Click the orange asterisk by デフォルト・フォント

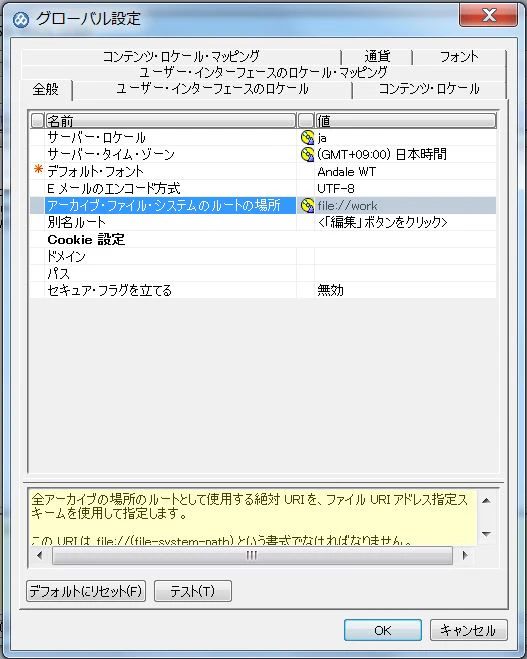click(38, 169)
